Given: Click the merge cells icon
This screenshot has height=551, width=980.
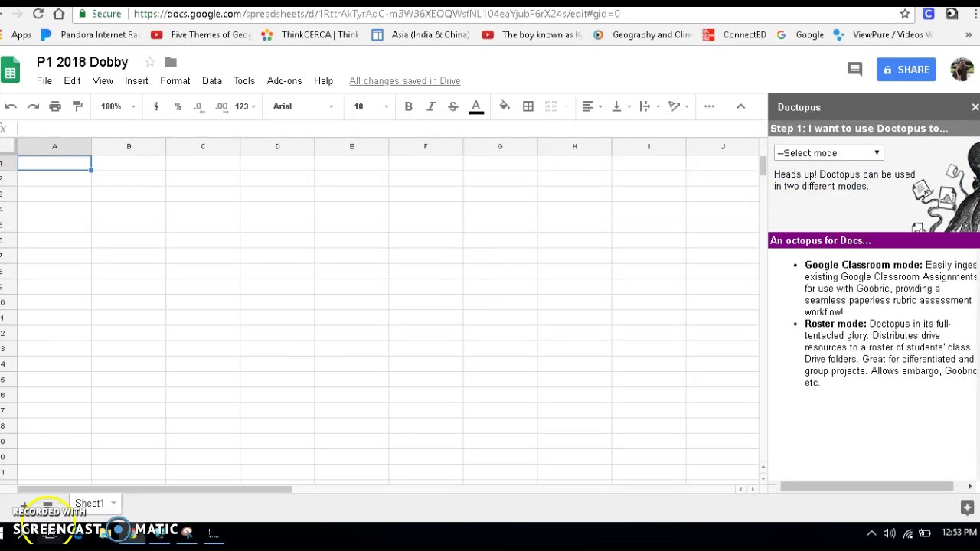Looking at the screenshot, I should click(550, 106).
